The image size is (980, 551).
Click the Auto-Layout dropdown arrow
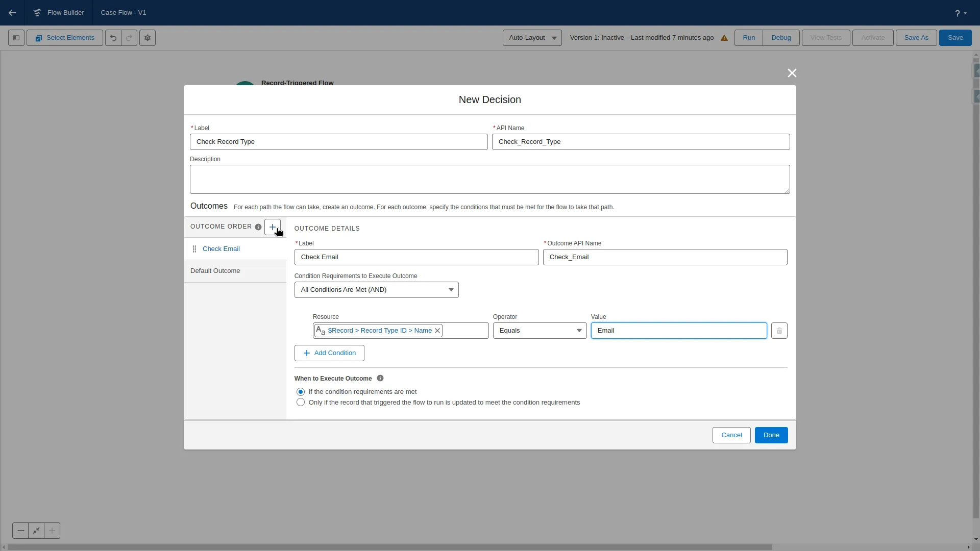coord(554,38)
